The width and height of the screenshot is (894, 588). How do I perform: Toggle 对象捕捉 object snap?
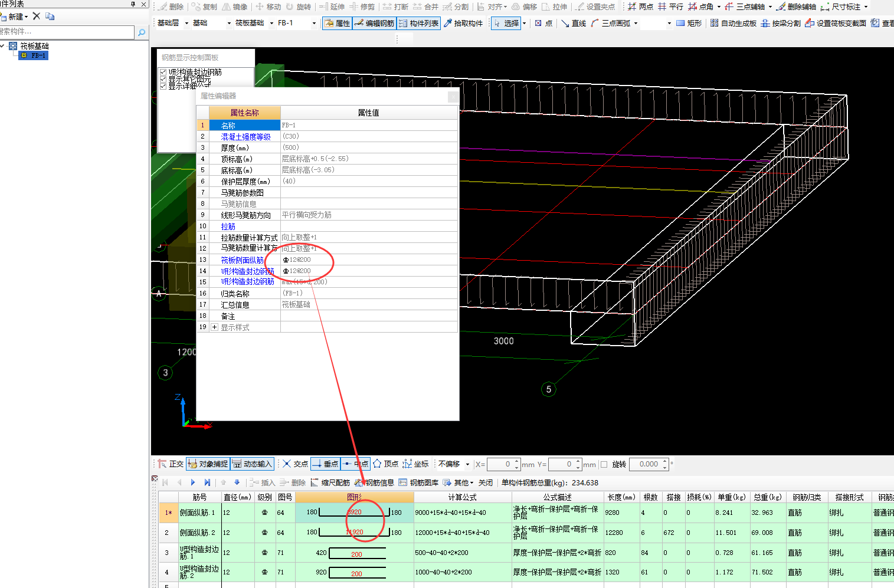208,464
